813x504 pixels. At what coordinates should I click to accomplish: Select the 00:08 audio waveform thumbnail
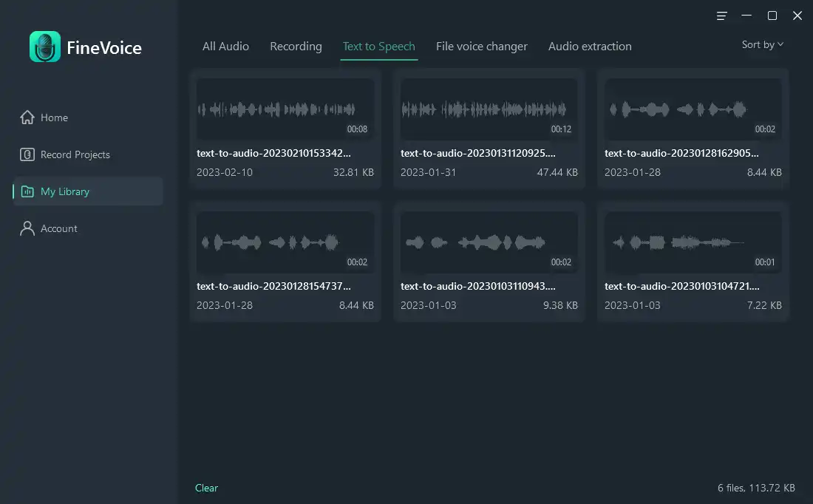(285, 109)
